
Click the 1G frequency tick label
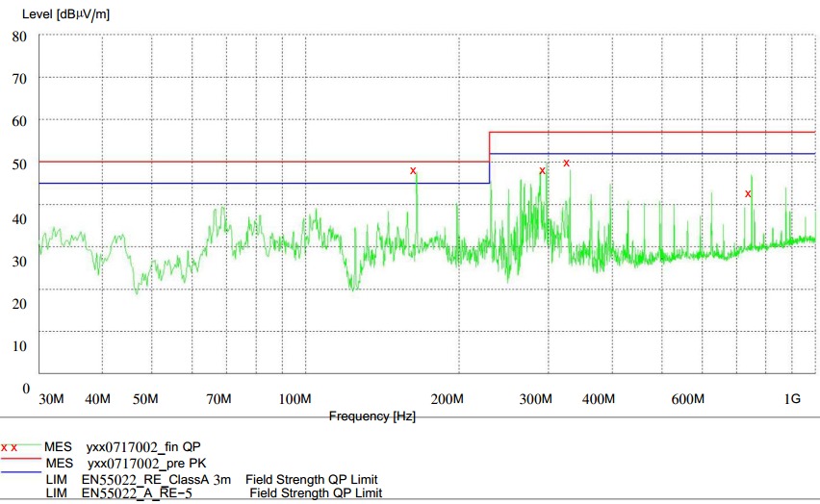click(x=792, y=399)
